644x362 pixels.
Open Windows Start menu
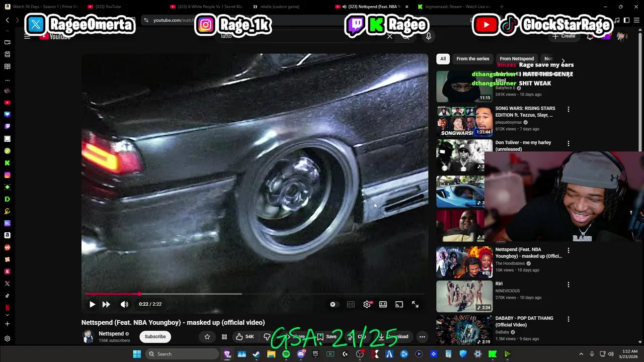coord(137,354)
